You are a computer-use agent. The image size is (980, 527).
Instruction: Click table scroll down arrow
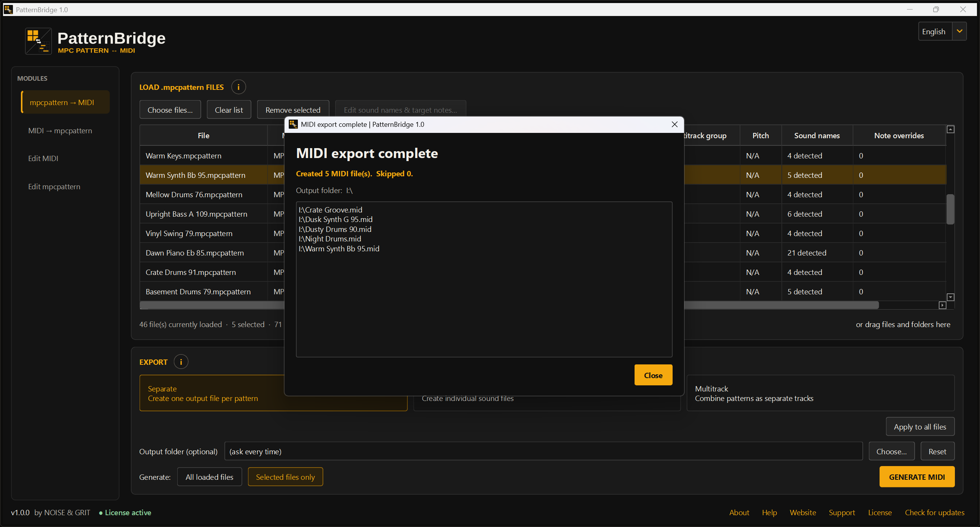pyautogui.click(x=950, y=297)
